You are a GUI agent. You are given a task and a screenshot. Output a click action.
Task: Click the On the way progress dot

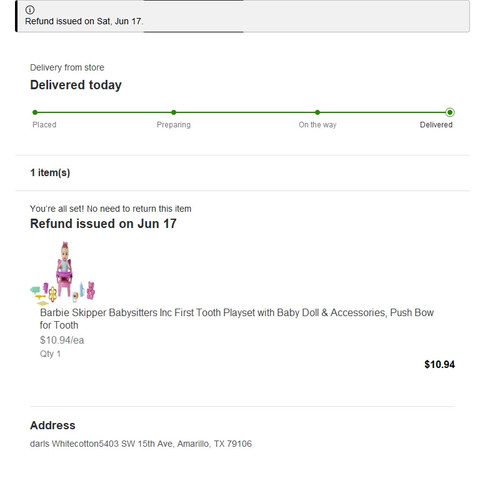click(317, 112)
